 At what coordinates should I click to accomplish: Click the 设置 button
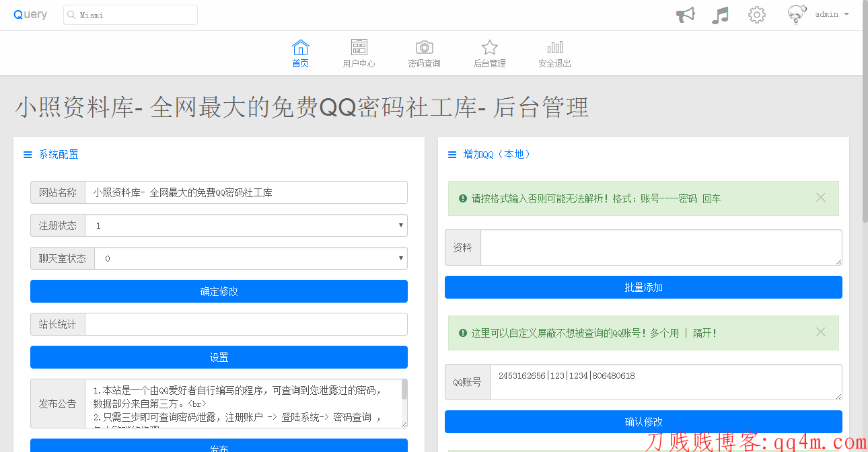click(x=219, y=357)
